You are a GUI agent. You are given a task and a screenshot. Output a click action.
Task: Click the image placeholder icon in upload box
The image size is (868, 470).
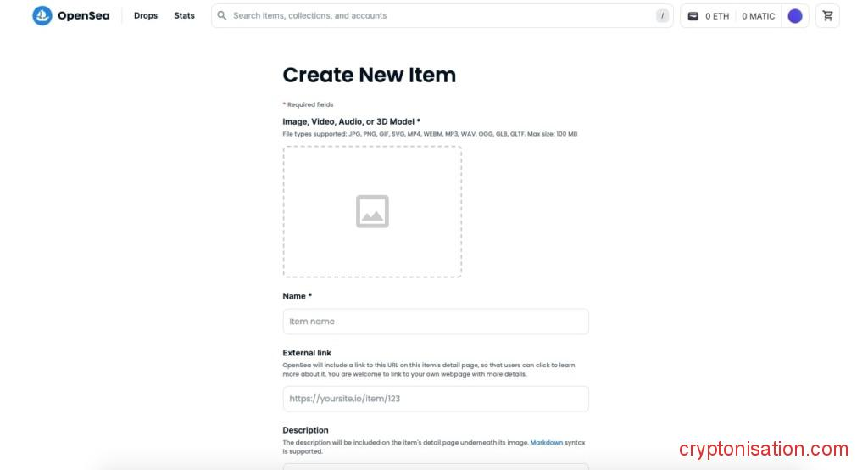coord(372,211)
